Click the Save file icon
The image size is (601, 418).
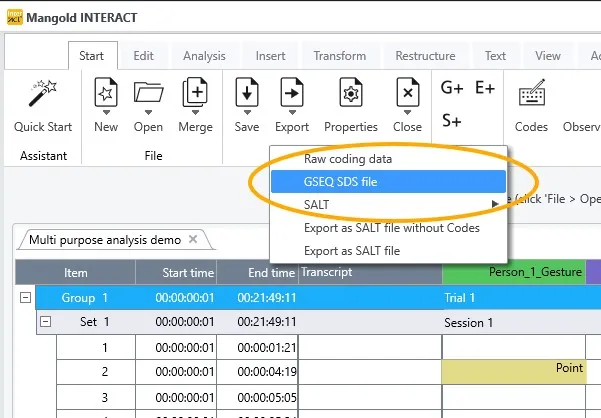[247, 92]
